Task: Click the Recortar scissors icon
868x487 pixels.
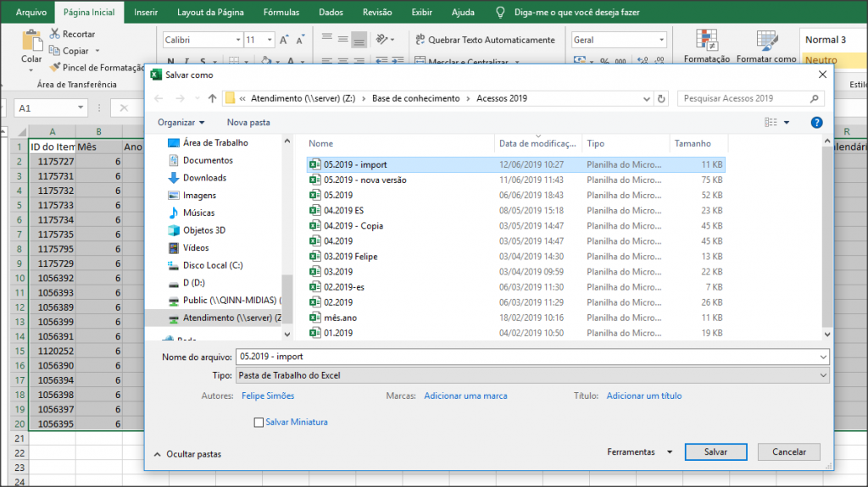Action: pos(54,34)
